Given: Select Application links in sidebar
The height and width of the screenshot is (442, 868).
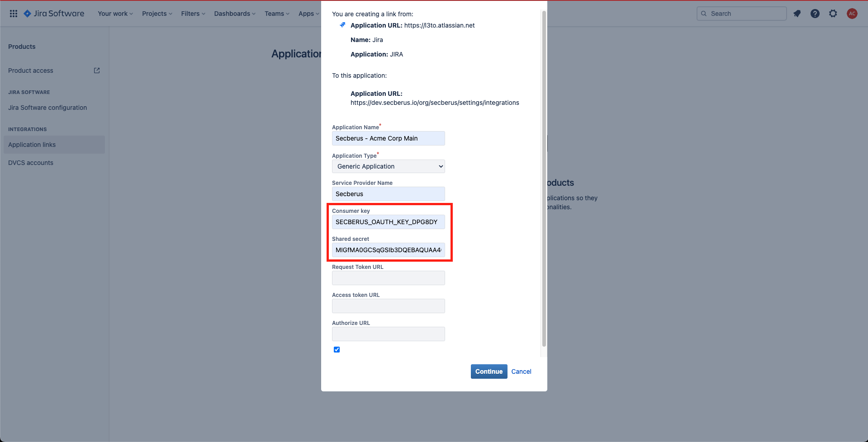Looking at the screenshot, I should (x=54, y=145).
